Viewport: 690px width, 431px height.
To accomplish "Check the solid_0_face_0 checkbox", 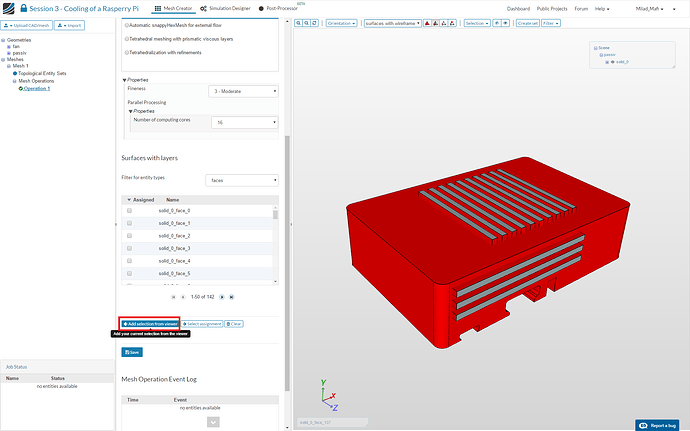I will 129,211.
